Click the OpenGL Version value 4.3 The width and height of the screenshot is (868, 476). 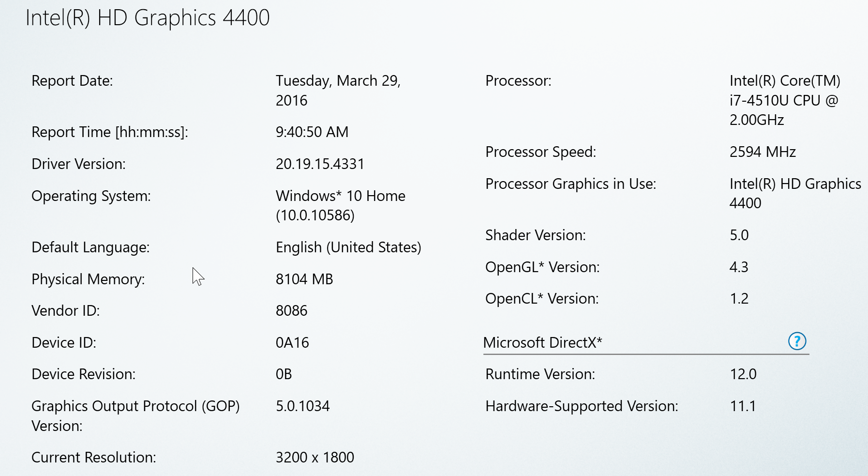(739, 267)
